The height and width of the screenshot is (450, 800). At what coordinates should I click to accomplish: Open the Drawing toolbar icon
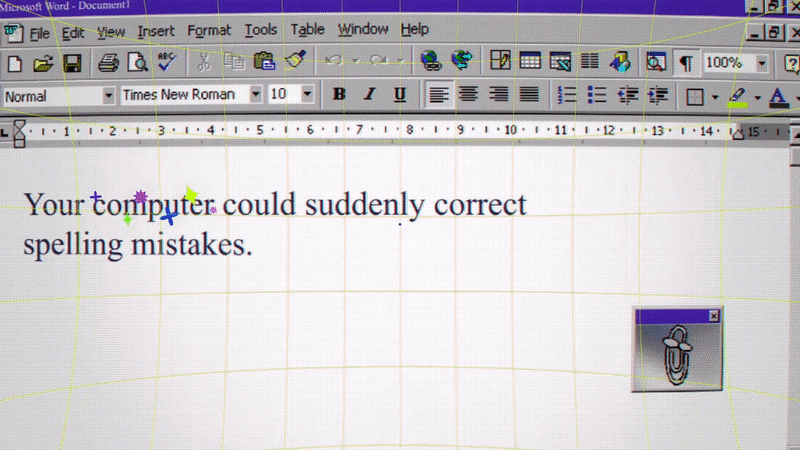click(620, 62)
